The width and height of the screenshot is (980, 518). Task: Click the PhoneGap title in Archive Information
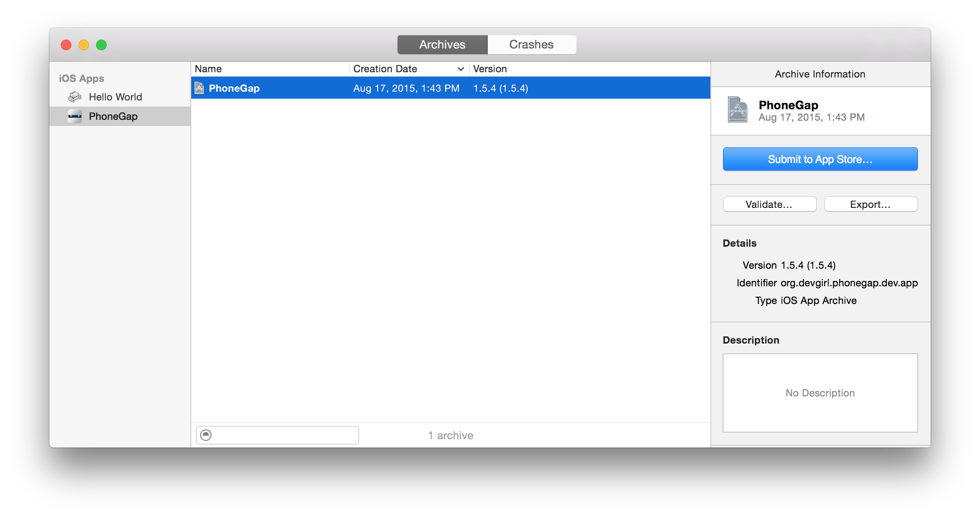788,105
